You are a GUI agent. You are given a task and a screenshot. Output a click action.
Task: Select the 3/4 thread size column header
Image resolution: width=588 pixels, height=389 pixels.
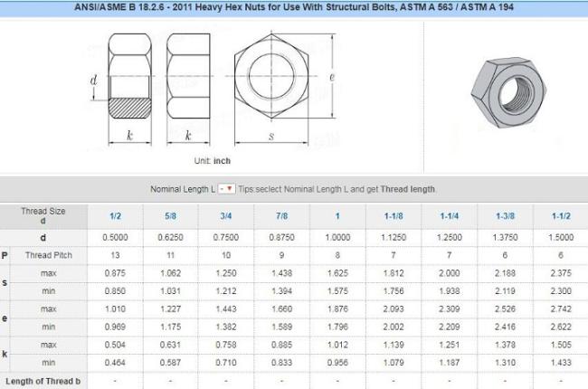click(x=226, y=217)
